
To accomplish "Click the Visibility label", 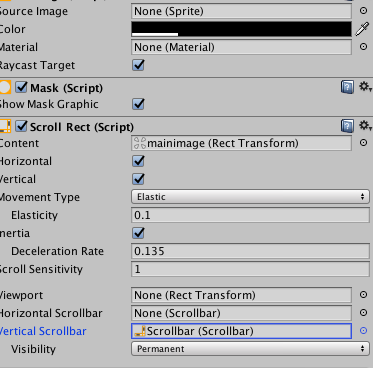I will (33, 349).
